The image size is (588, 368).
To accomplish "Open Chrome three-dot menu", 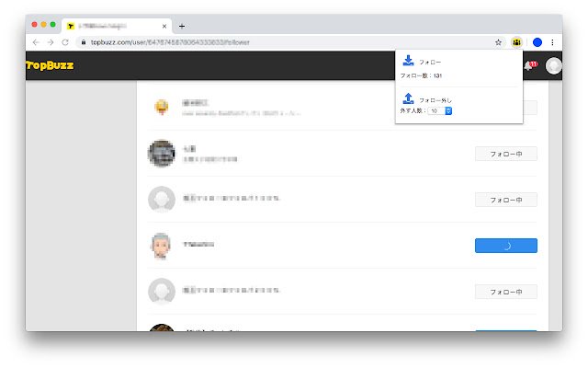I will coord(552,42).
